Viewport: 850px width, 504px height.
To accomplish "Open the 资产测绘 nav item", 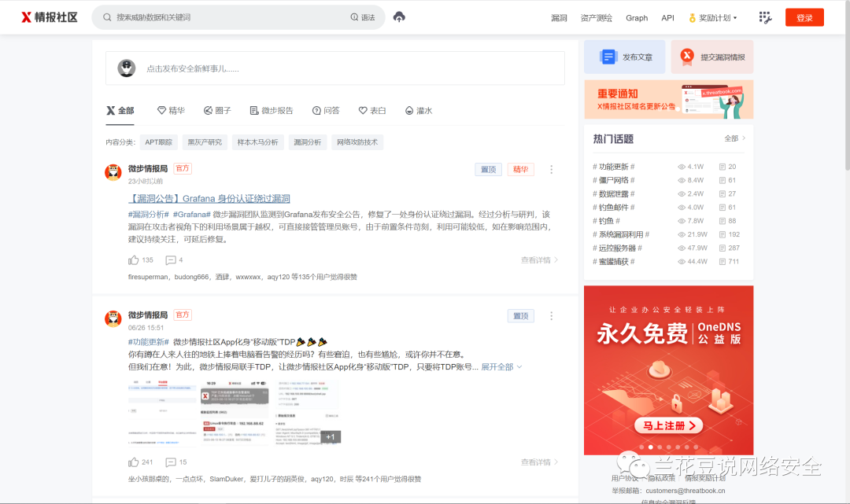I will 597,18.
